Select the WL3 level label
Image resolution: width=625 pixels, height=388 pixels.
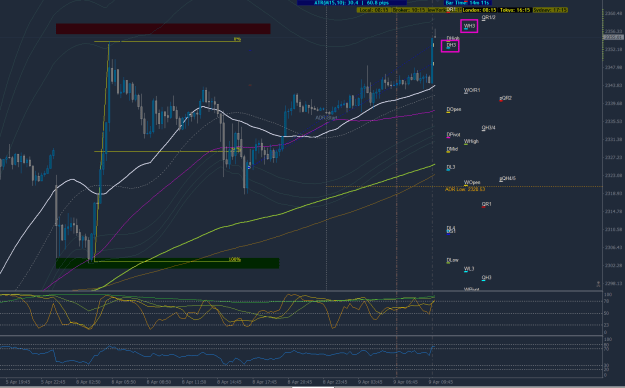point(469,269)
